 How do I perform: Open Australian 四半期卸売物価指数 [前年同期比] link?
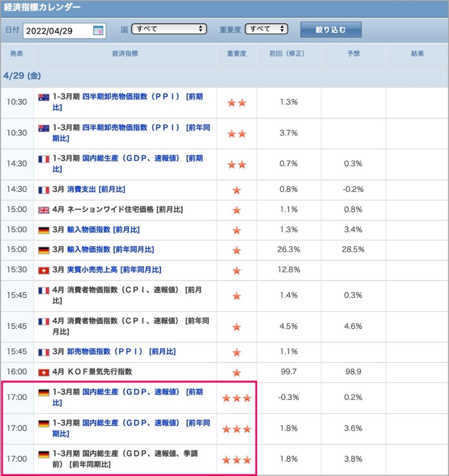click(x=131, y=132)
